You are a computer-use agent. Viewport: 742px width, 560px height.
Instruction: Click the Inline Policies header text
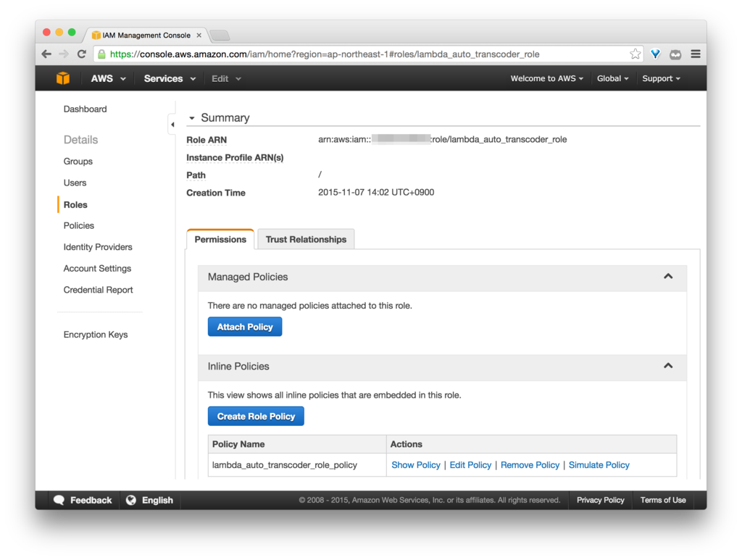coord(238,366)
